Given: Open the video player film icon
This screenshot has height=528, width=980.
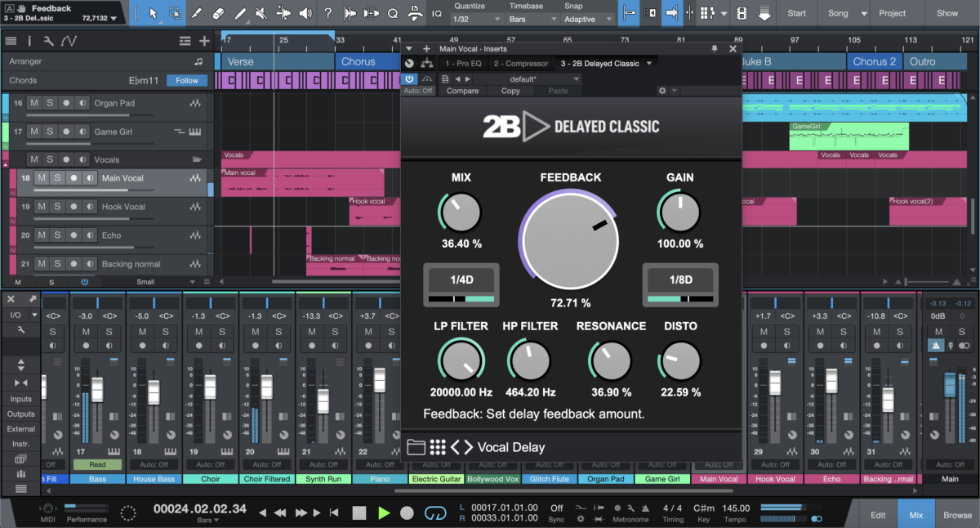Looking at the screenshot, I should click(742, 13).
